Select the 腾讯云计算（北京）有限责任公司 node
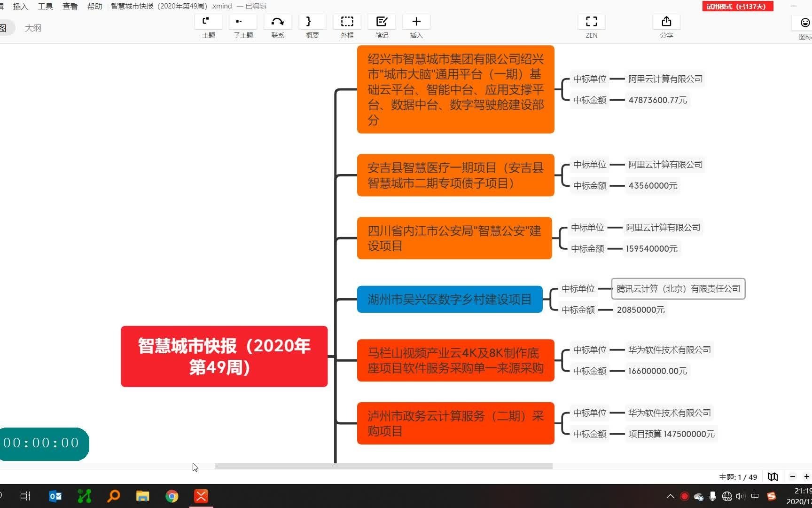 click(x=678, y=289)
